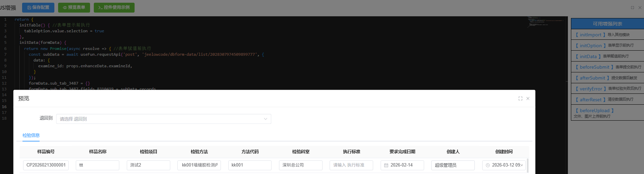This screenshot has height=174, width=644.
Task: Click the shrink icon at top right
Action: (x=632, y=7)
